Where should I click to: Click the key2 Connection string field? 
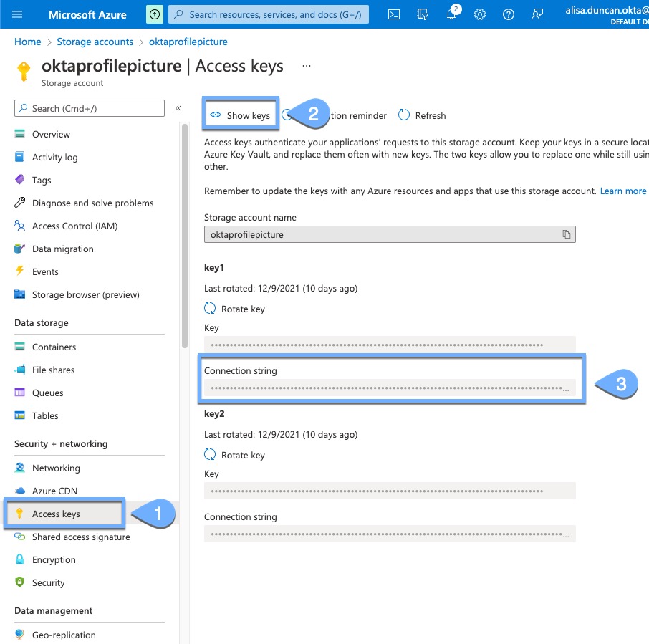point(390,534)
